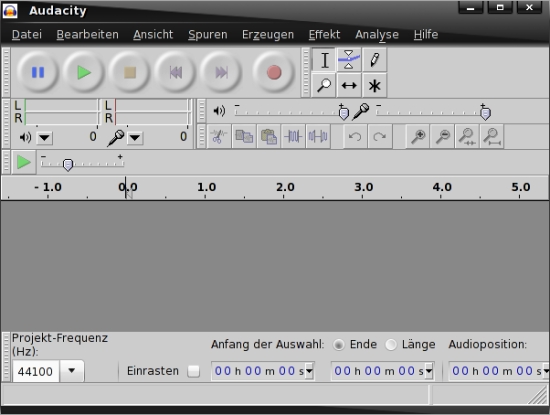The width and height of the screenshot is (550, 415).
Task: Open the Effekt menu
Action: tap(324, 34)
